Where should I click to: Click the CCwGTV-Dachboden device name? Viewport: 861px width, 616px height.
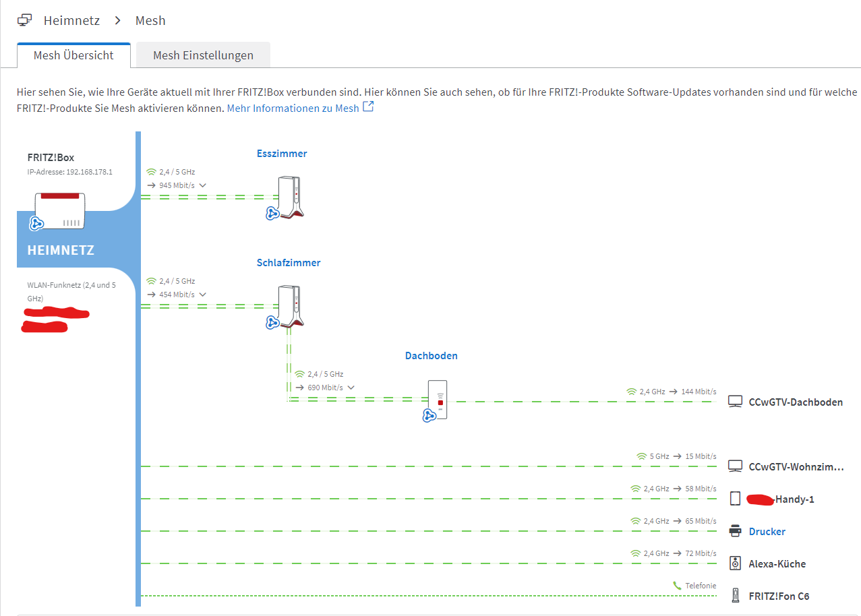(796, 402)
